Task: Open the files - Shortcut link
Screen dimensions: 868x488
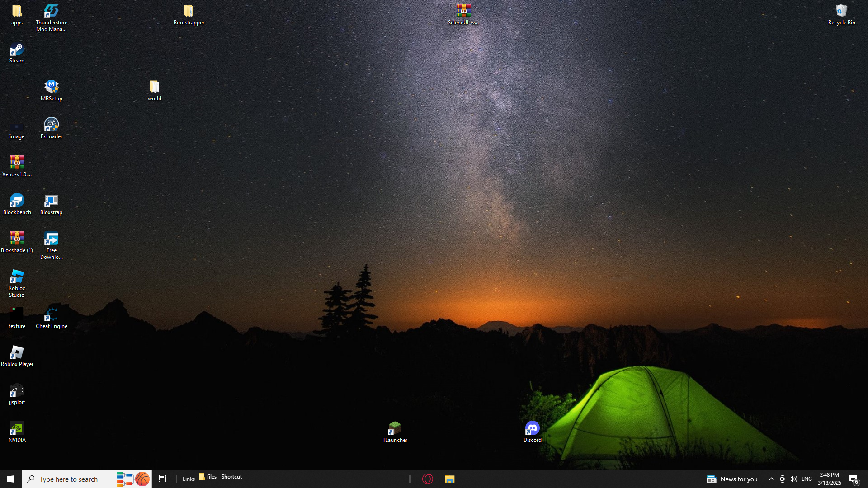Action: tap(221, 477)
